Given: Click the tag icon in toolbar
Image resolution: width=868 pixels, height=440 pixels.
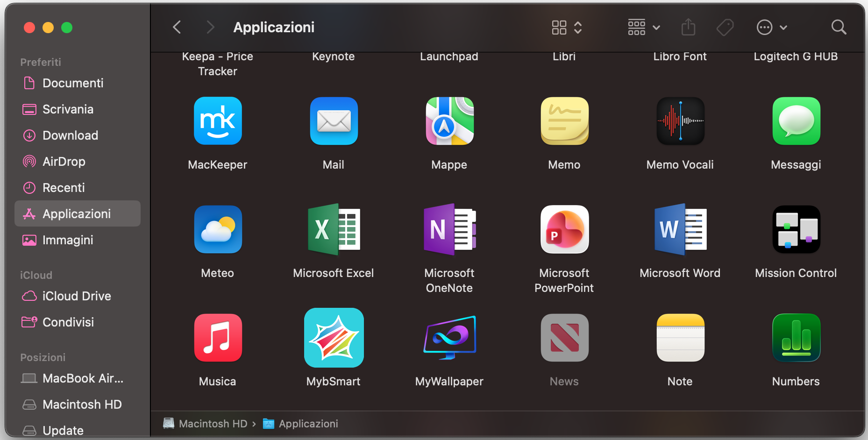Looking at the screenshot, I should [725, 27].
